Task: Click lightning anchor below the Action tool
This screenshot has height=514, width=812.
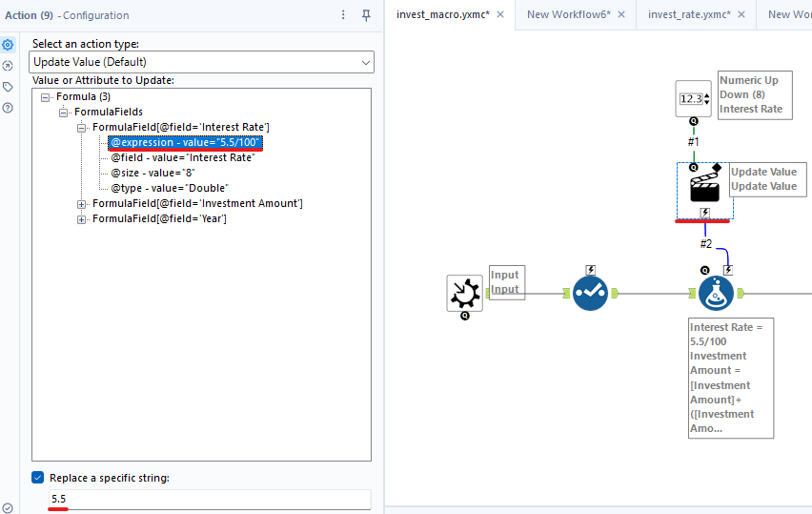Action: [705, 213]
